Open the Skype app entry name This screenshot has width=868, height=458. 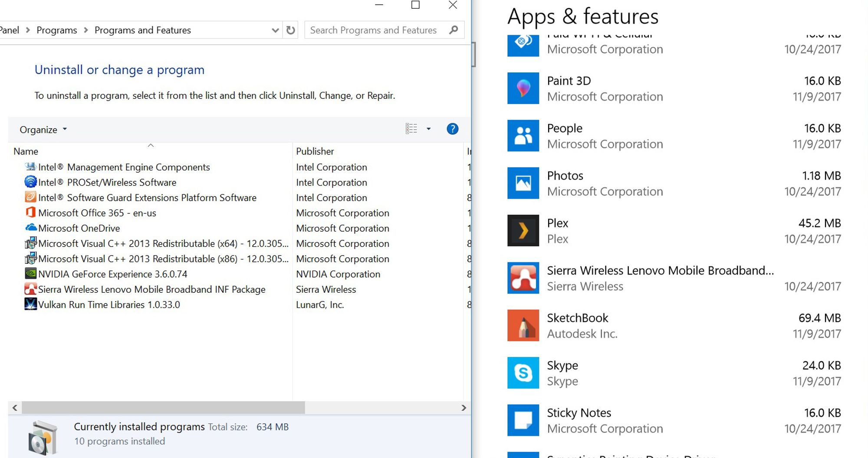click(562, 366)
